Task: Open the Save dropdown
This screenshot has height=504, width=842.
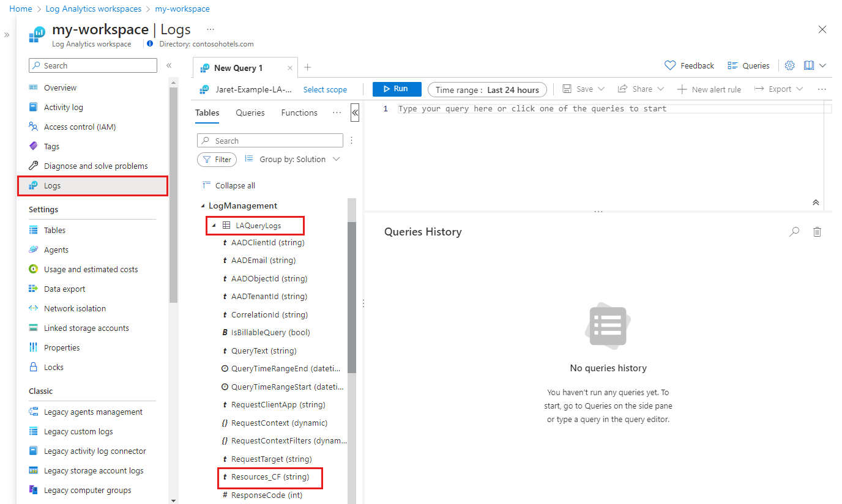Action: point(583,89)
